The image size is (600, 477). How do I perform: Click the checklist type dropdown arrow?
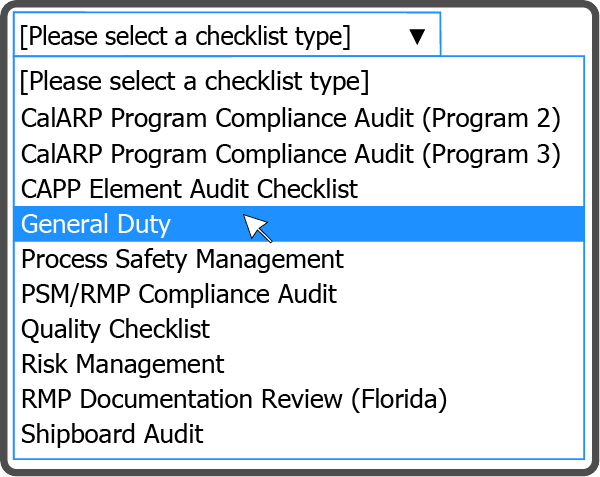[417, 37]
